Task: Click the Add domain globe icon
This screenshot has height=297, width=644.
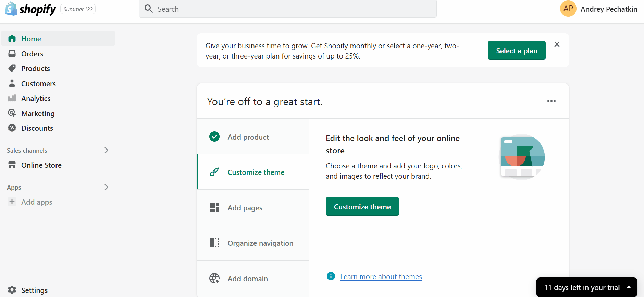Action: coord(214,278)
